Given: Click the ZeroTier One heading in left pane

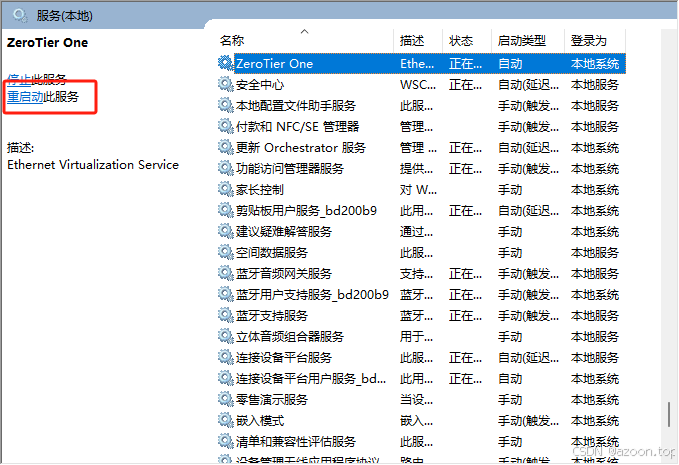Looking at the screenshot, I should 48,42.
